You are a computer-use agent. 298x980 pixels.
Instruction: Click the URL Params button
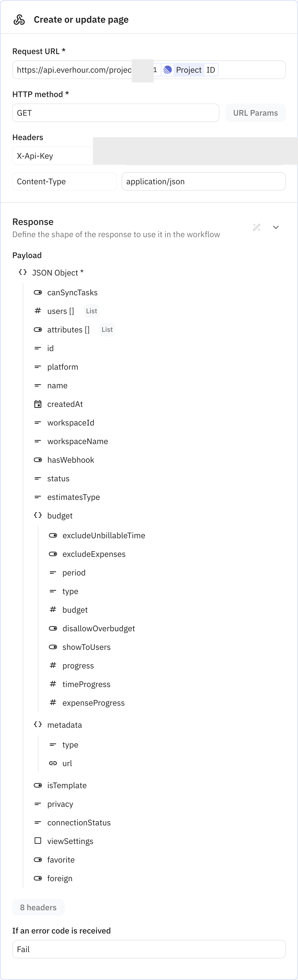255,113
